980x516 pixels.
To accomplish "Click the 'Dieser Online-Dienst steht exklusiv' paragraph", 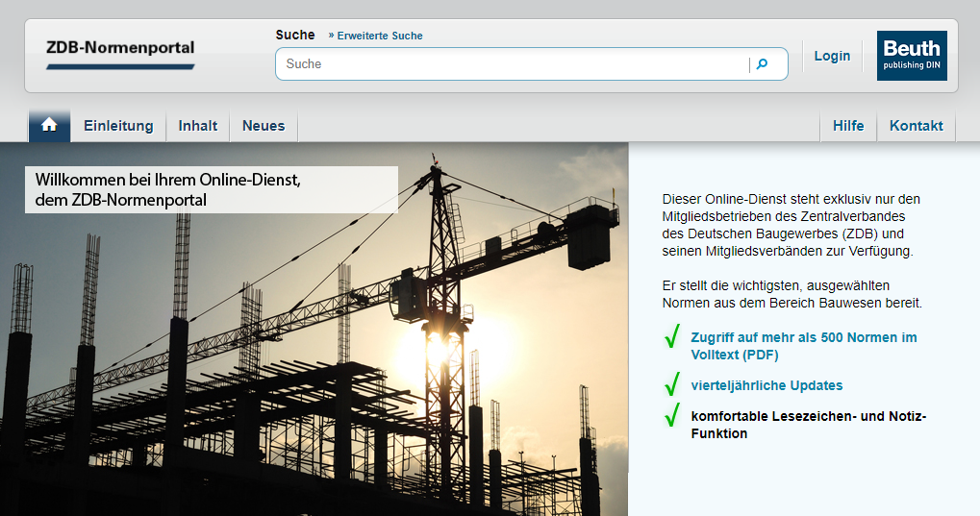I will (x=792, y=225).
